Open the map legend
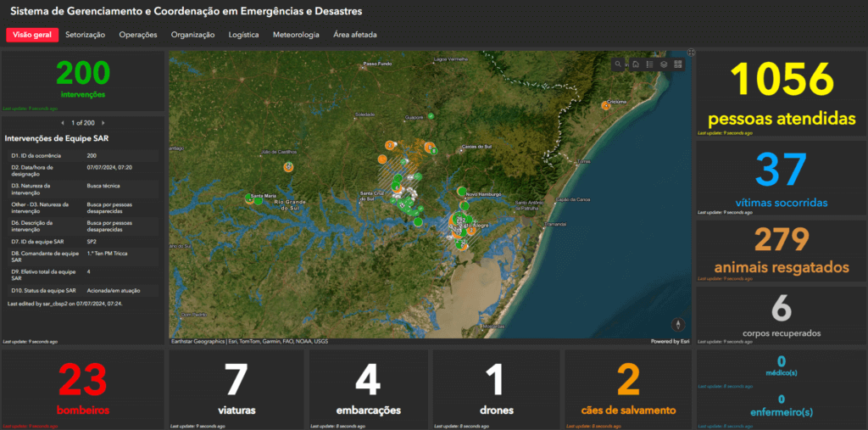 [650, 64]
